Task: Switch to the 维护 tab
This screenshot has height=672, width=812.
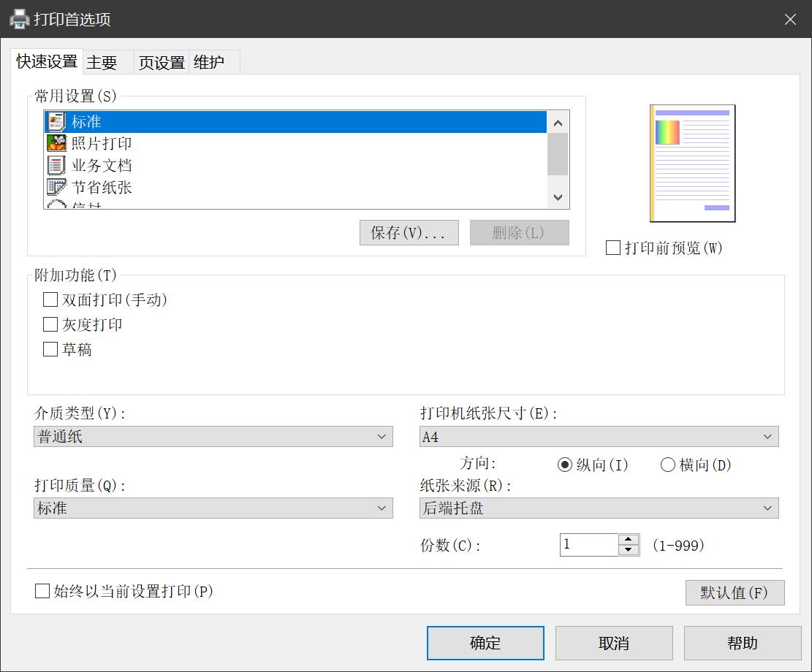Action: (x=210, y=62)
